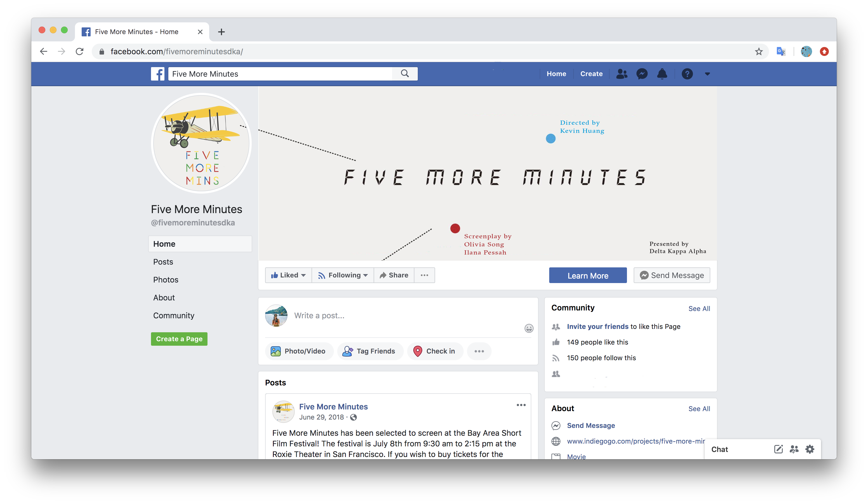This screenshot has width=868, height=504.
Task: Click the page profile picture
Action: pos(202,143)
